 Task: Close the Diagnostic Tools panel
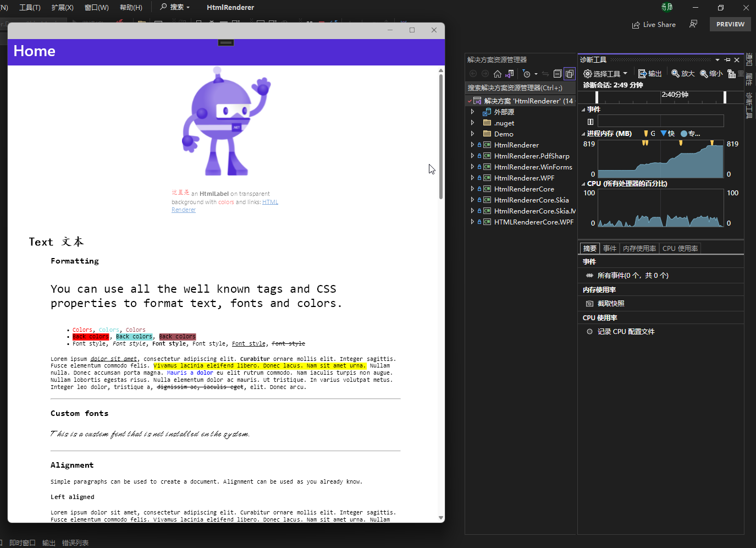click(737, 60)
